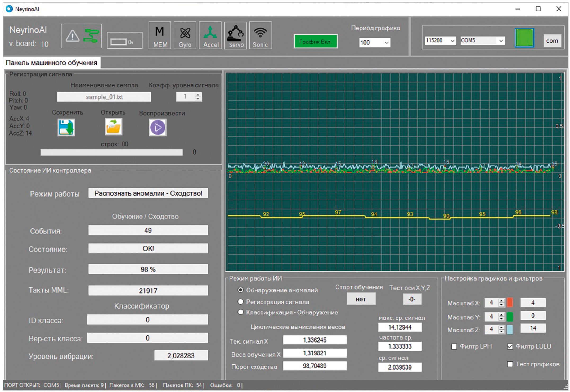Enable the Тест графиков checkbox
Screen dimensions: 570x392
510,364
